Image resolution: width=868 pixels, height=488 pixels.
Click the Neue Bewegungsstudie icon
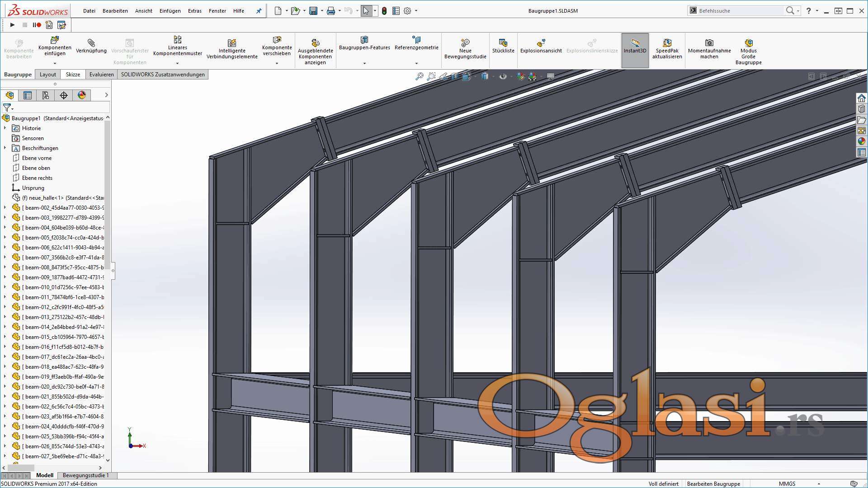coord(465,43)
